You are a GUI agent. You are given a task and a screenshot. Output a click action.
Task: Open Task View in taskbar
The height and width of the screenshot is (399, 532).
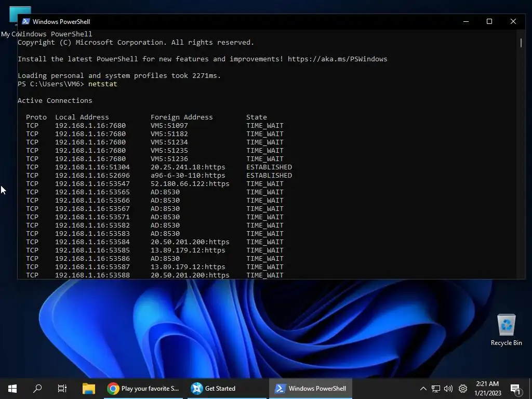coord(62,389)
